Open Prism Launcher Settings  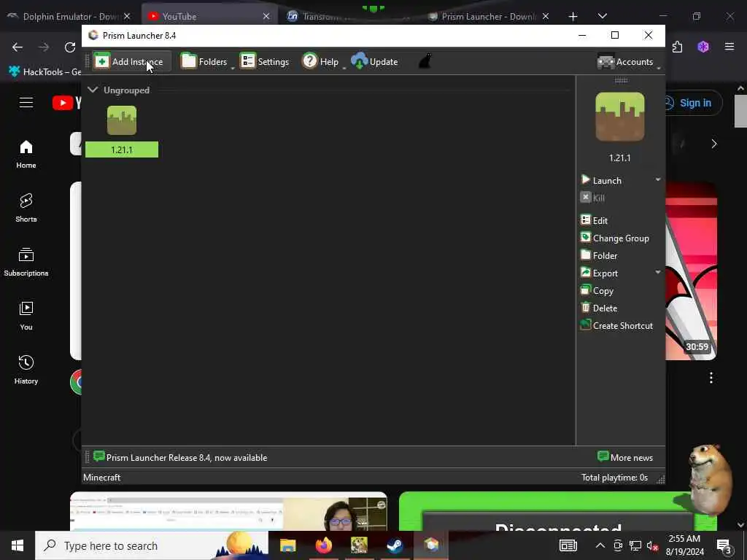(265, 61)
